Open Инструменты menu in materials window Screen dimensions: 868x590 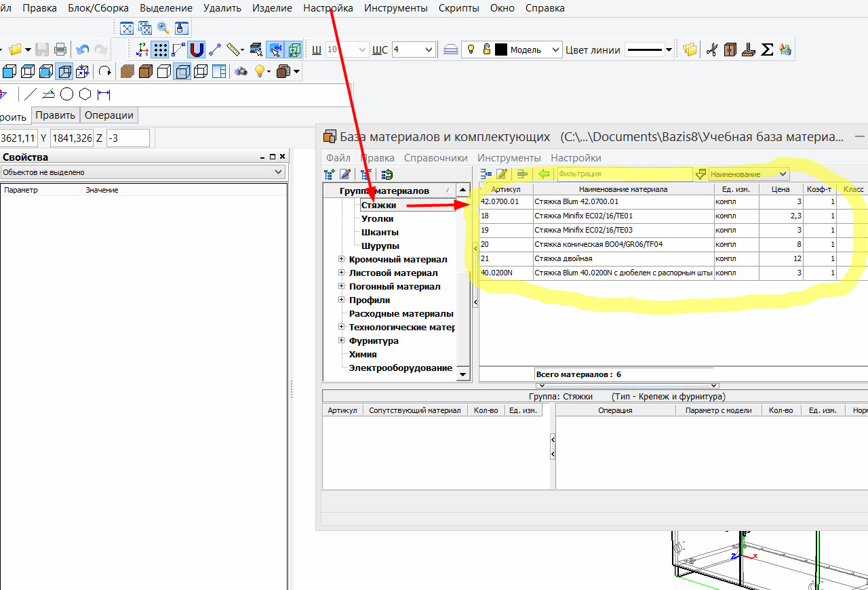[x=509, y=157]
